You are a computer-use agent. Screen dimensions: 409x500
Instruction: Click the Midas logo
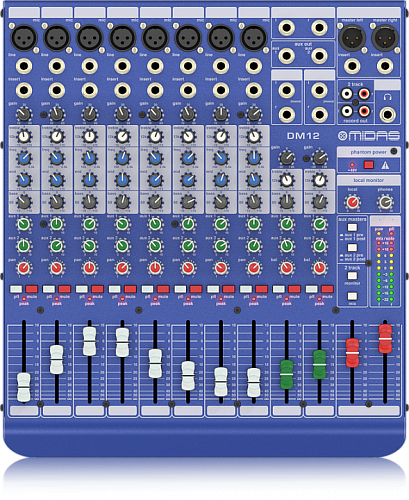click(369, 136)
